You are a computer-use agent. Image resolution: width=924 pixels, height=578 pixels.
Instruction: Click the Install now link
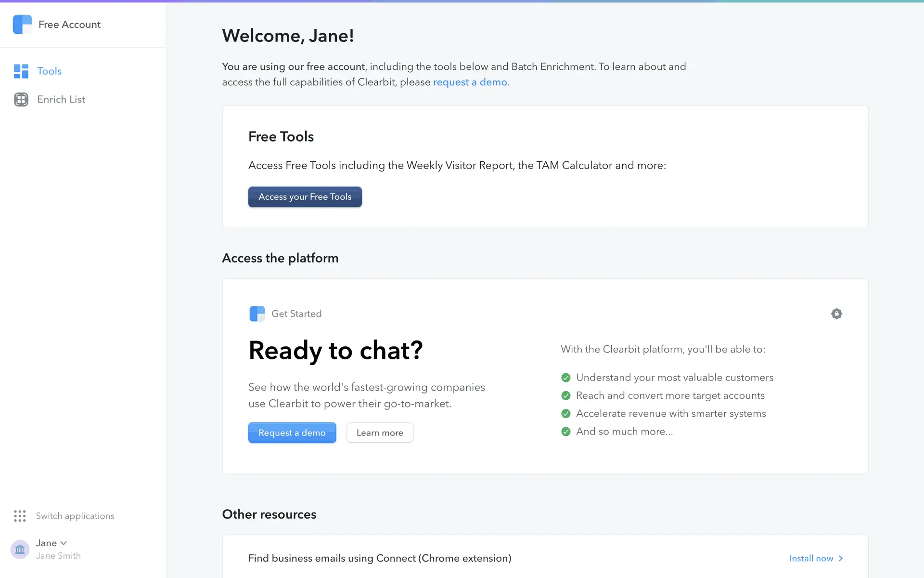(x=811, y=558)
